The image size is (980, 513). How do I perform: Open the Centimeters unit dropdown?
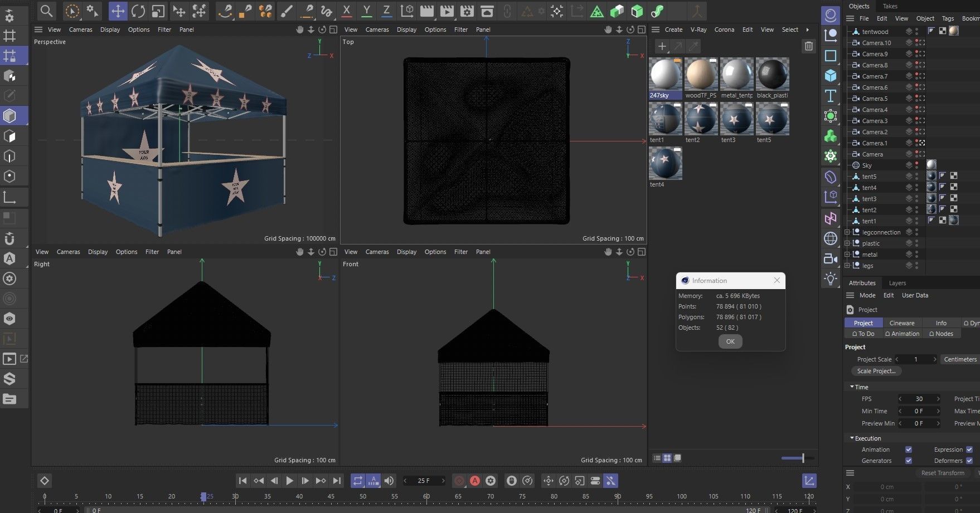pyautogui.click(x=959, y=359)
